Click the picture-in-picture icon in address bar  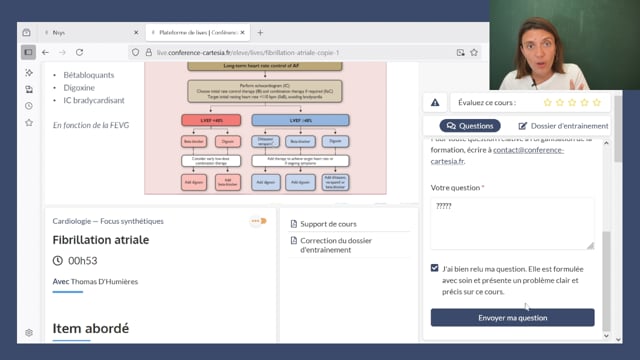(x=460, y=52)
